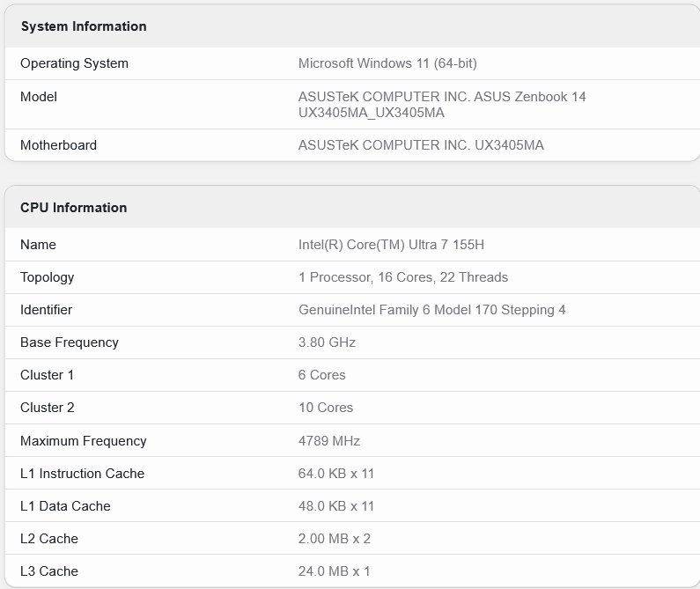Click the 2.00 MB x 2 value

coord(335,539)
